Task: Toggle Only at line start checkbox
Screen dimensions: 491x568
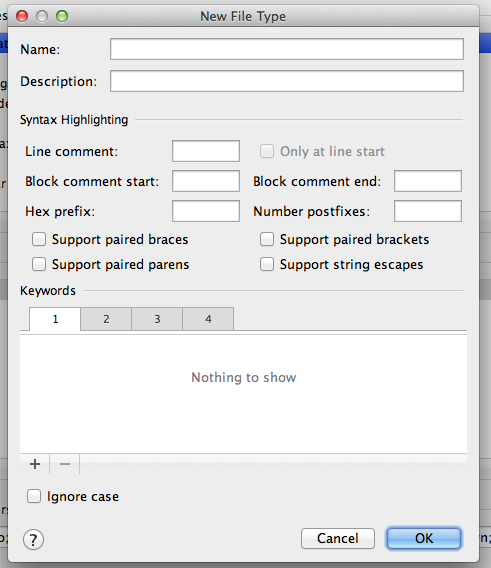Action: pyautogui.click(x=267, y=151)
